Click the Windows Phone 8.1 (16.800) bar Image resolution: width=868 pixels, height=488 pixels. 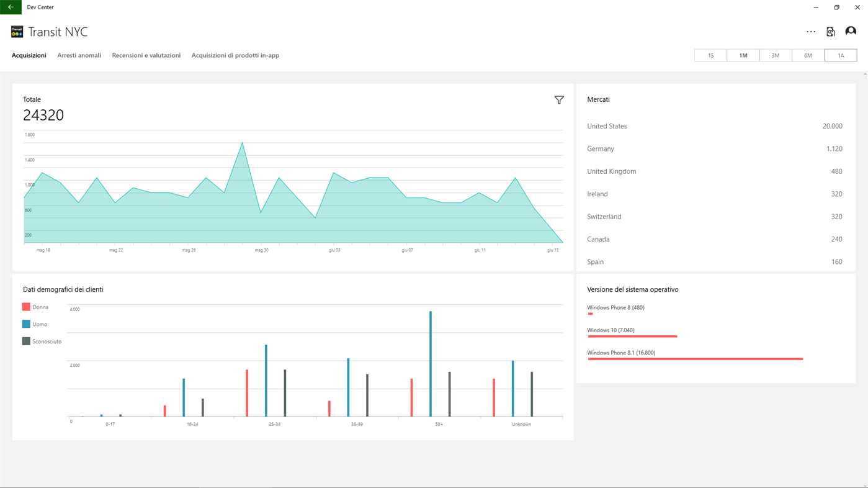coord(696,359)
